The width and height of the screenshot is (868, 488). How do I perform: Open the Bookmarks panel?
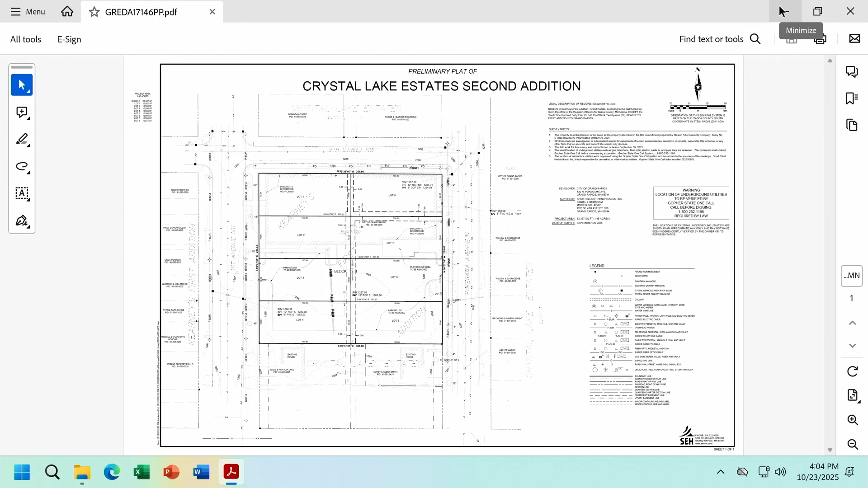click(x=852, y=99)
